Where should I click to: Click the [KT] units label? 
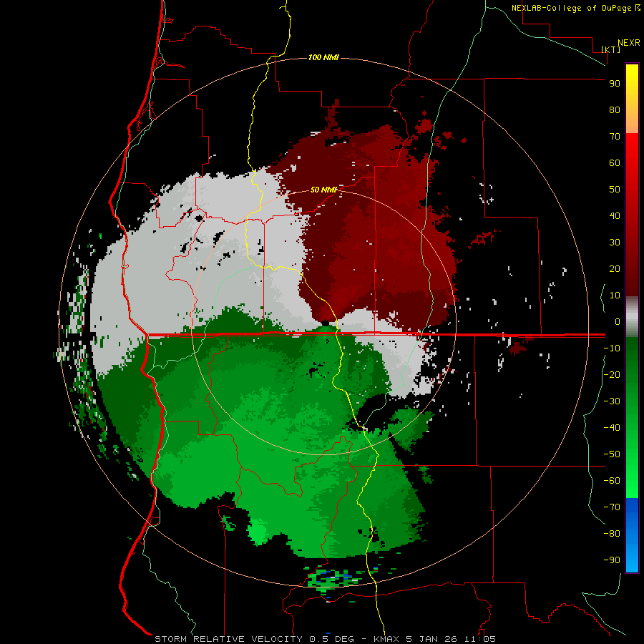point(610,49)
